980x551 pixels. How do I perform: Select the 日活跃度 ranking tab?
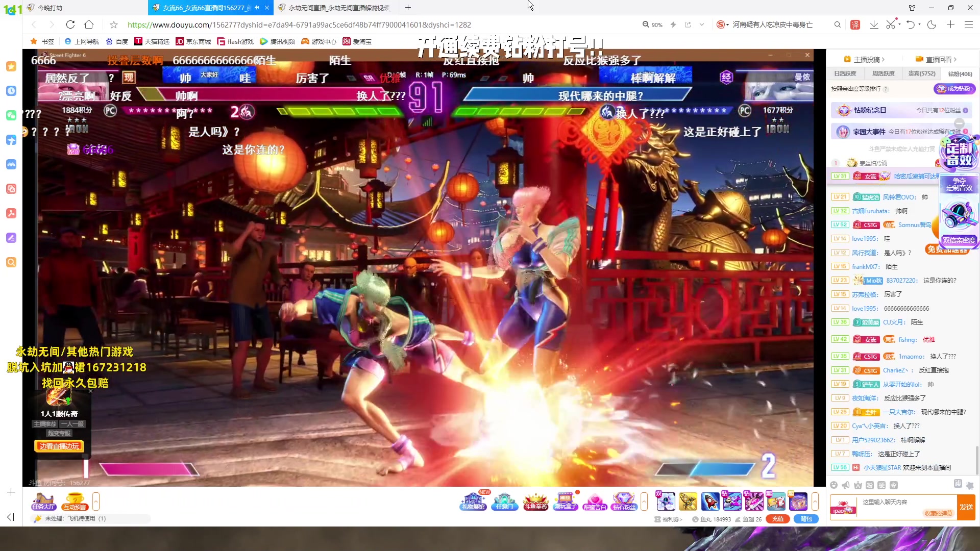tap(845, 73)
